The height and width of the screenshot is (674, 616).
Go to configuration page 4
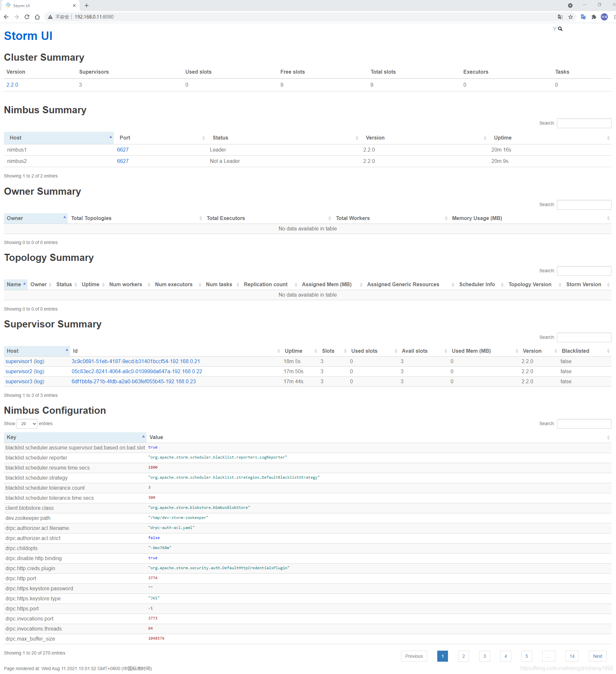click(x=505, y=656)
